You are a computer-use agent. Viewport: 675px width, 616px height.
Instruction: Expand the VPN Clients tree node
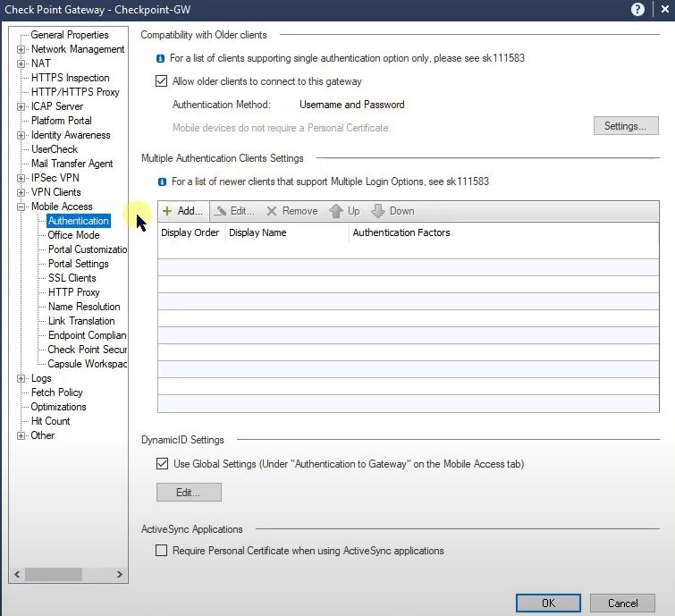coord(21,192)
